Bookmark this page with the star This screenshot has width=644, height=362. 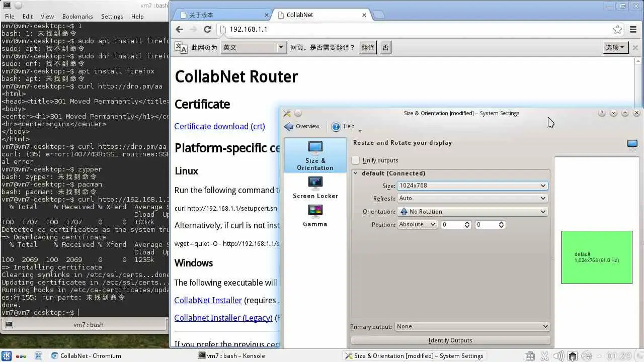point(617,29)
